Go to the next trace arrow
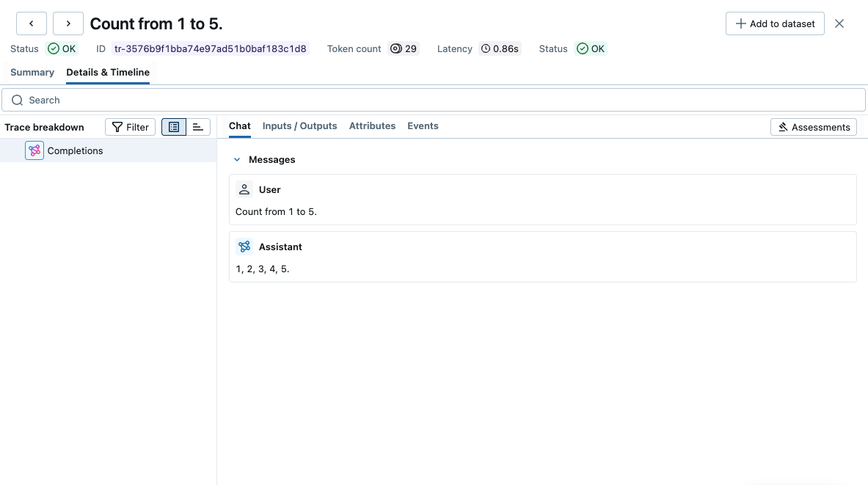Viewport: 868px width, 485px height. tap(68, 23)
